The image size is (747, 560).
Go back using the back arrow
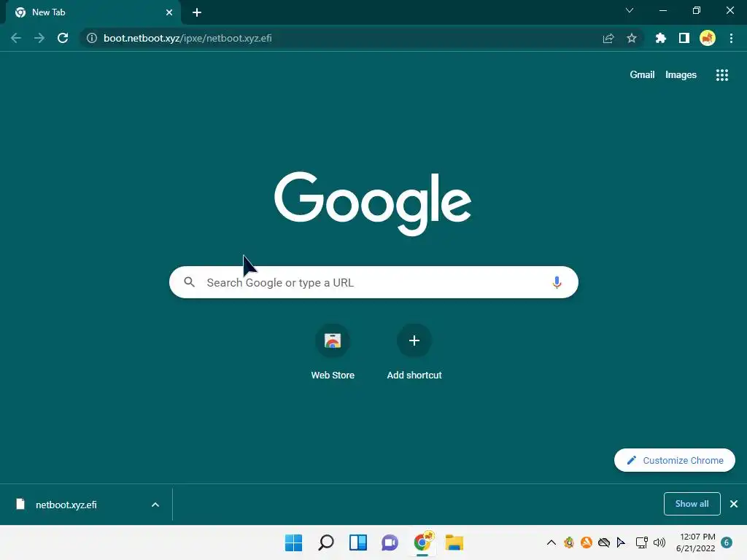16,38
